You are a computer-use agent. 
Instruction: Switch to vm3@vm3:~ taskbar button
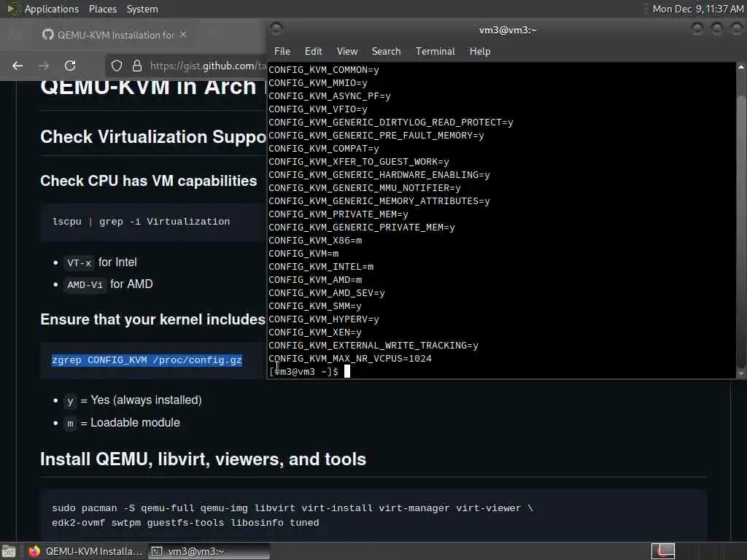pyautogui.click(x=209, y=551)
